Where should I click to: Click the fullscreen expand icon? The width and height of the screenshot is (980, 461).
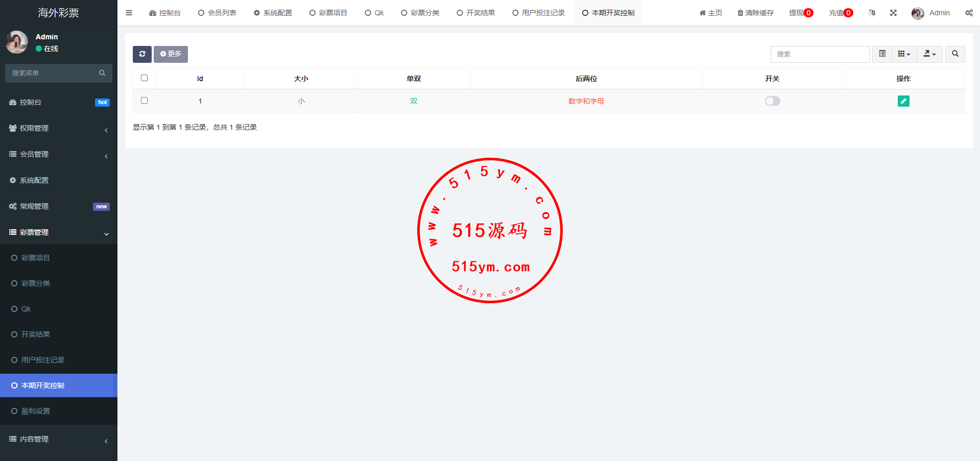point(893,13)
